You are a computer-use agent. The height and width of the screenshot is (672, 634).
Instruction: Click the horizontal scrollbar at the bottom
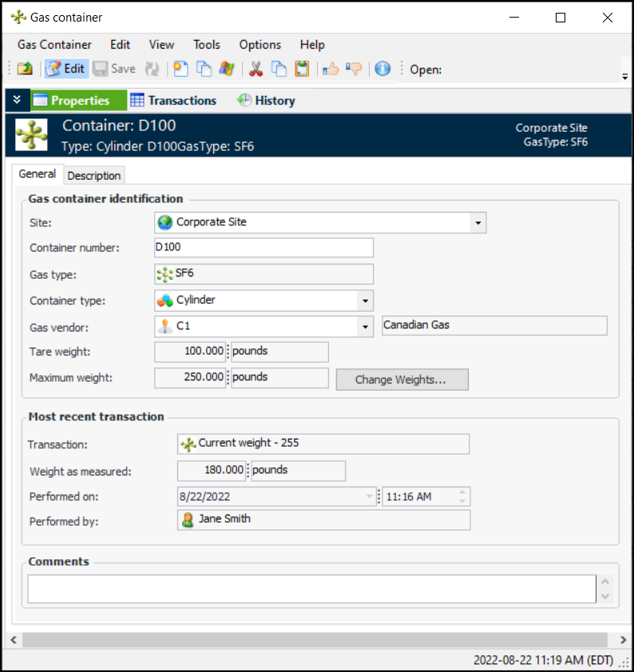pyautogui.click(x=316, y=640)
